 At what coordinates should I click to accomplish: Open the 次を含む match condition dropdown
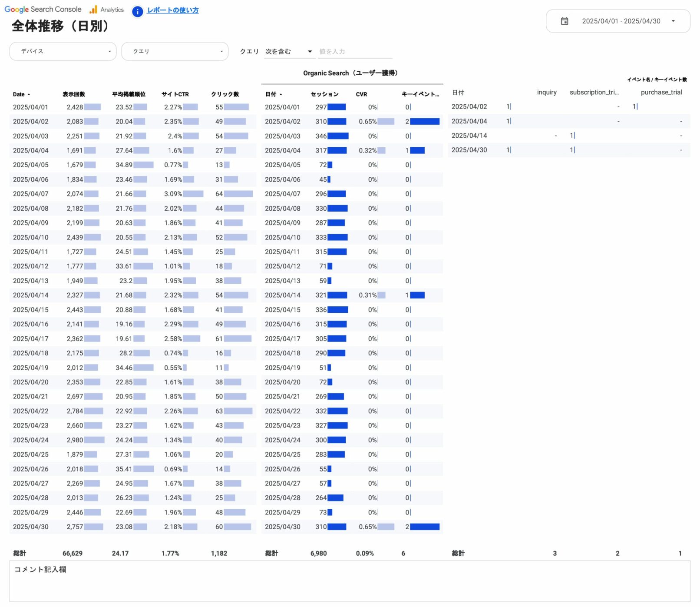[288, 51]
